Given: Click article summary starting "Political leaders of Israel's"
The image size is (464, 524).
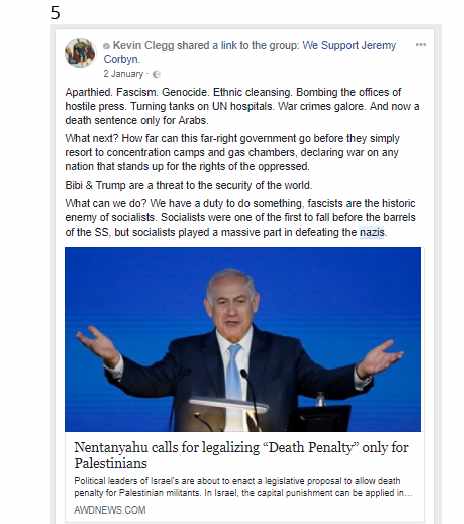Looking at the screenshot, I should point(243,487).
